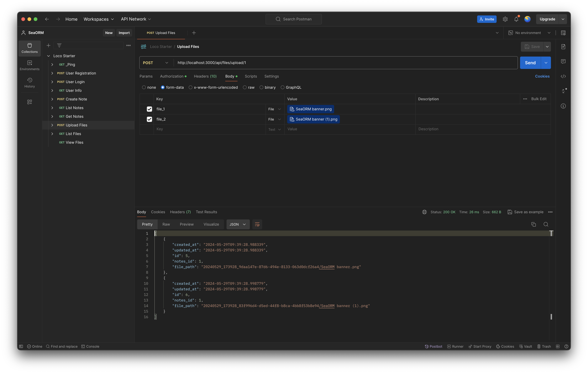Enable the none body type option
Viewport: 588px width, 373px height.
point(144,87)
